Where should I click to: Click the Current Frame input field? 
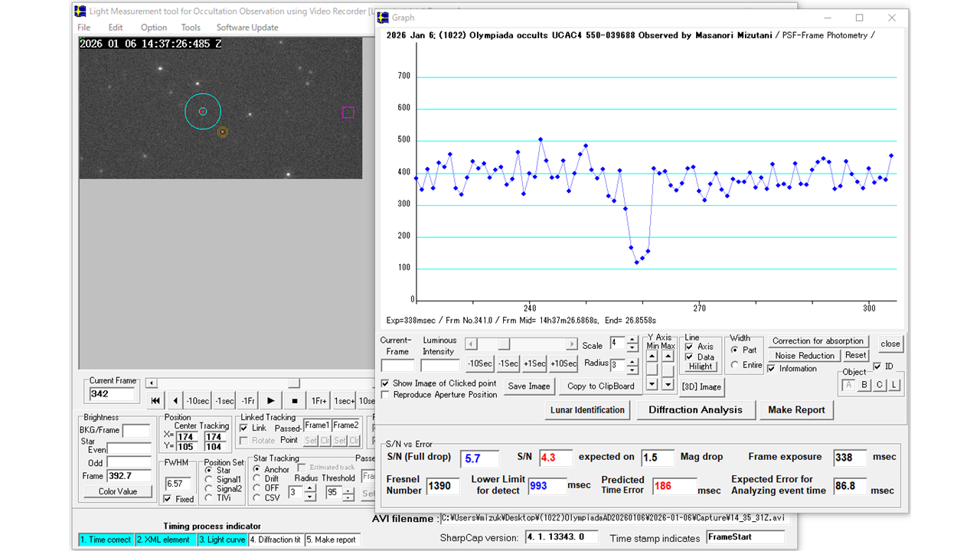coord(112,394)
